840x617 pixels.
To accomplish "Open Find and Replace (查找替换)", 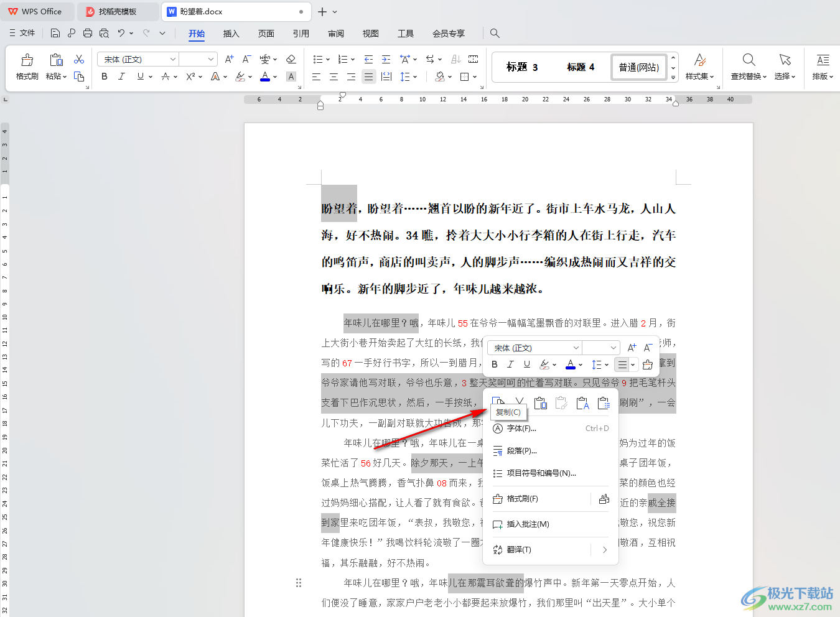I will 749,67.
